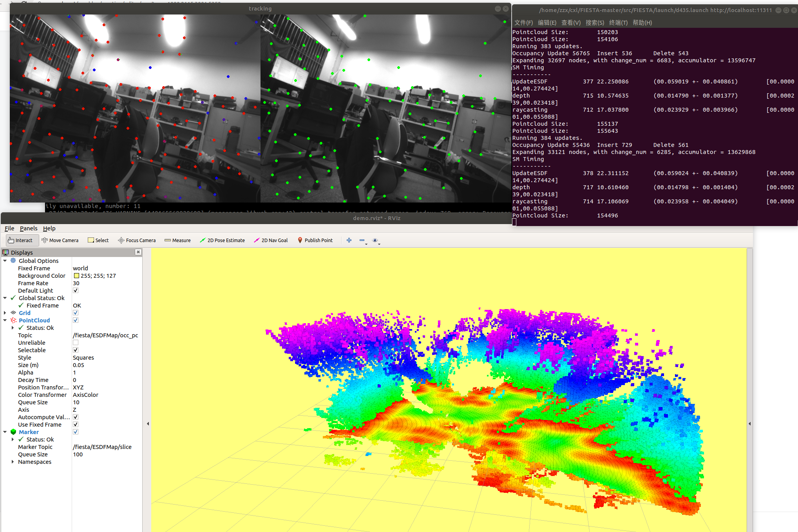Image resolution: width=798 pixels, height=532 pixels.
Task: Activate the Publish Point tool
Action: [x=315, y=240]
